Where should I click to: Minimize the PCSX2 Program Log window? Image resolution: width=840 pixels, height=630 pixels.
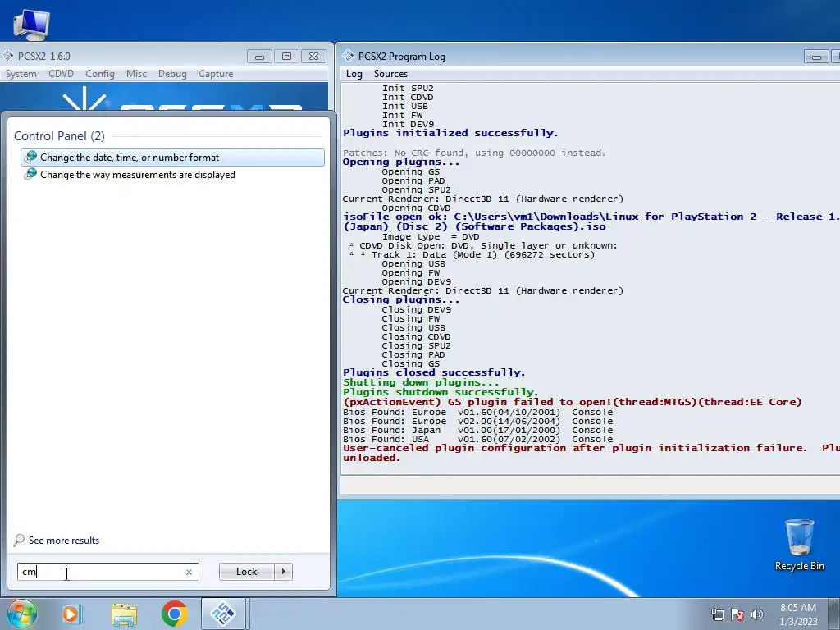point(816,57)
